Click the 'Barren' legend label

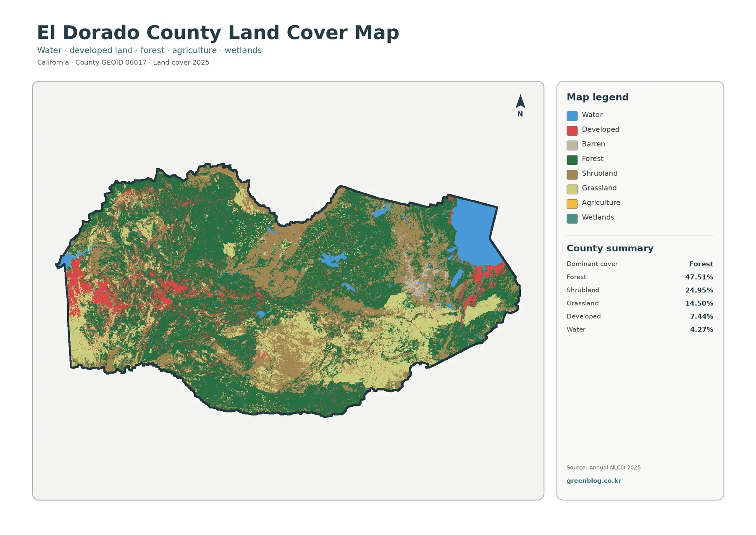click(x=593, y=144)
